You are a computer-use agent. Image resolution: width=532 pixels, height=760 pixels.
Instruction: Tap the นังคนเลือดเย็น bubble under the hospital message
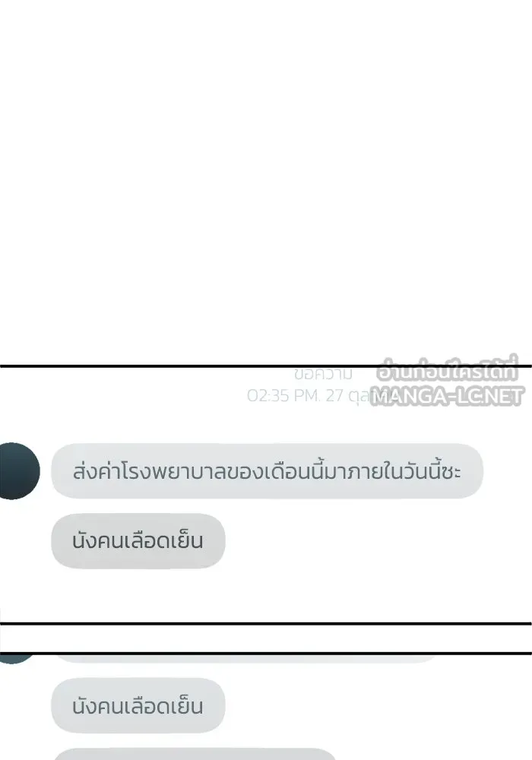tap(138, 540)
